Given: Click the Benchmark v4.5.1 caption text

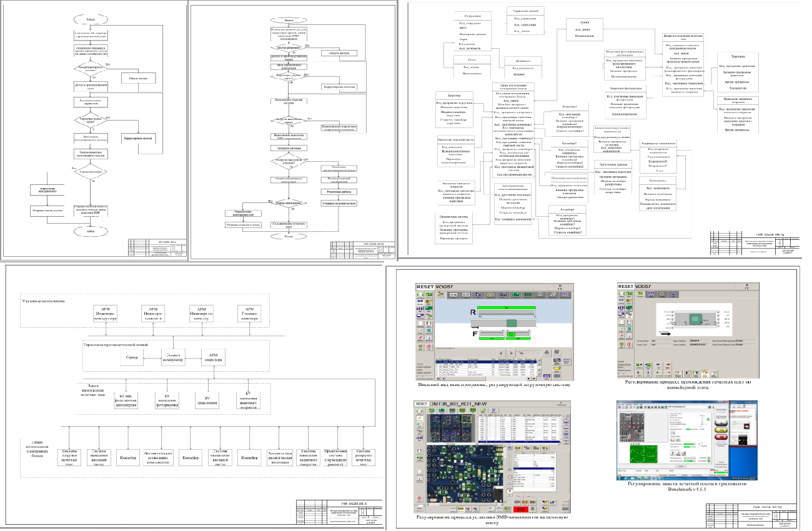Looking at the screenshot, I should point(686,487).
